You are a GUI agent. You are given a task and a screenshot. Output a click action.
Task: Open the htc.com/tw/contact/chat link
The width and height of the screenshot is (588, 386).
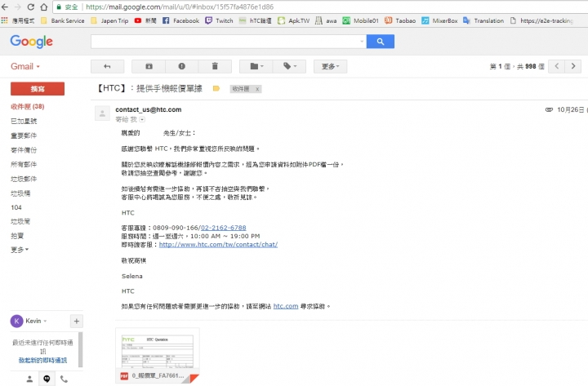218,244
